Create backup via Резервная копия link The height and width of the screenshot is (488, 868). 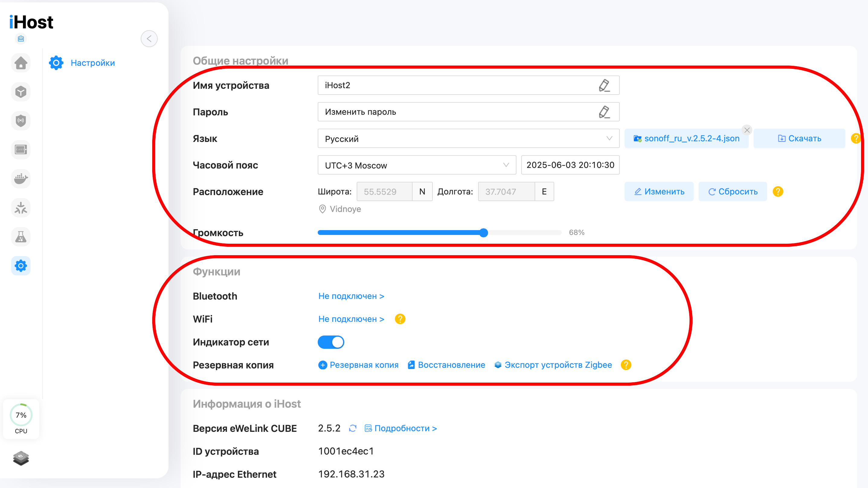coord(358,365)
